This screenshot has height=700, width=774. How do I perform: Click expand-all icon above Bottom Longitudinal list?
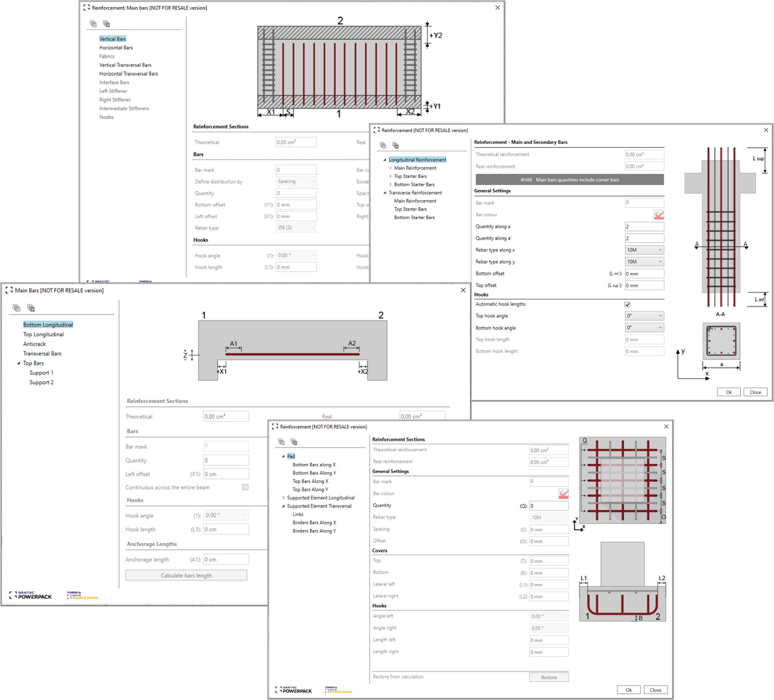17,308
